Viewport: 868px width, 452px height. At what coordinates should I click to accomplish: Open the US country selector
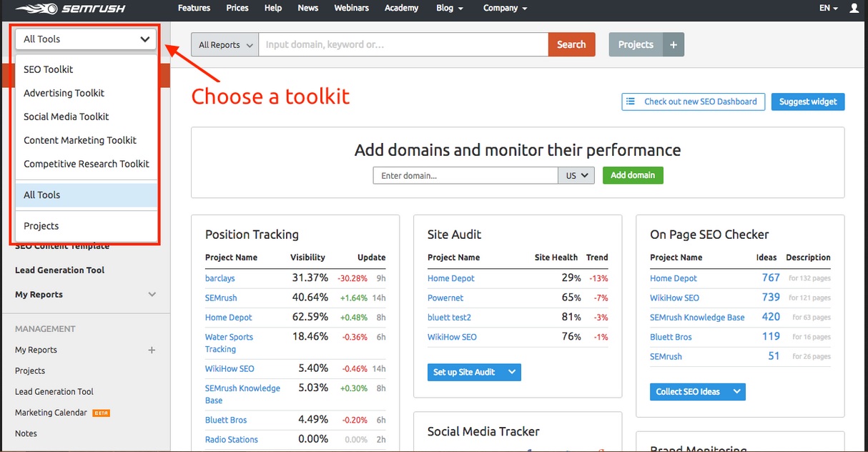pyautogui.click(x=576, y=175)
